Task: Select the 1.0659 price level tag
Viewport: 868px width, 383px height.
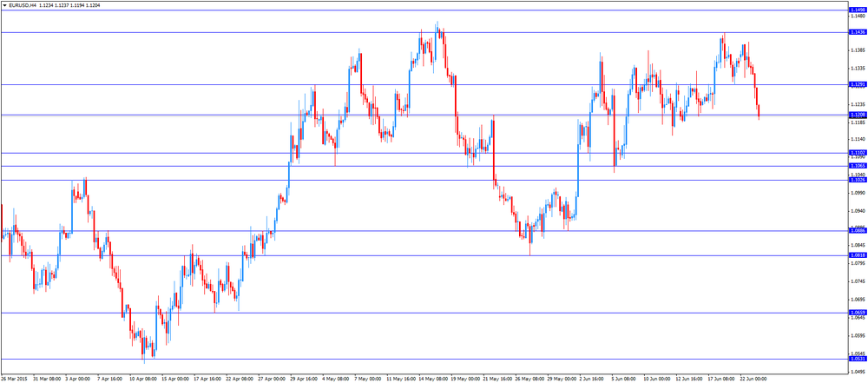Action: pyautogui.click(x=857, y=313)
